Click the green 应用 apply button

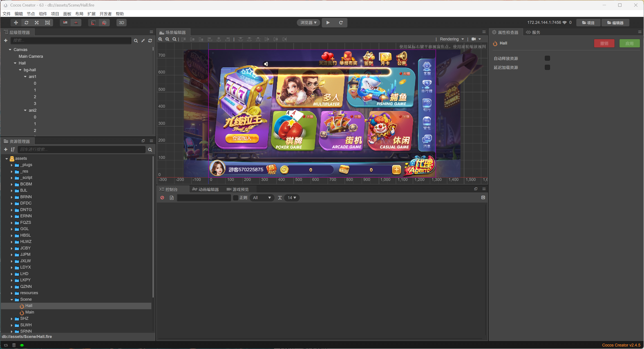629,43
